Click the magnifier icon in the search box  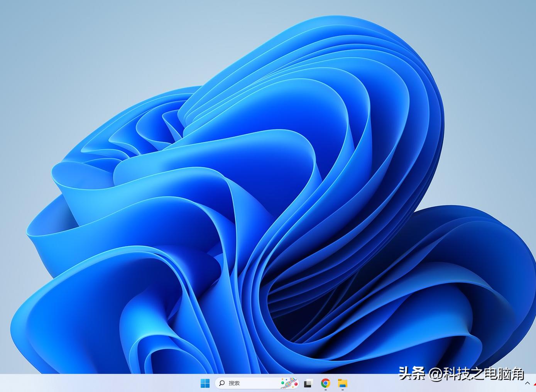pyautogui.click(x=222, y=383)
